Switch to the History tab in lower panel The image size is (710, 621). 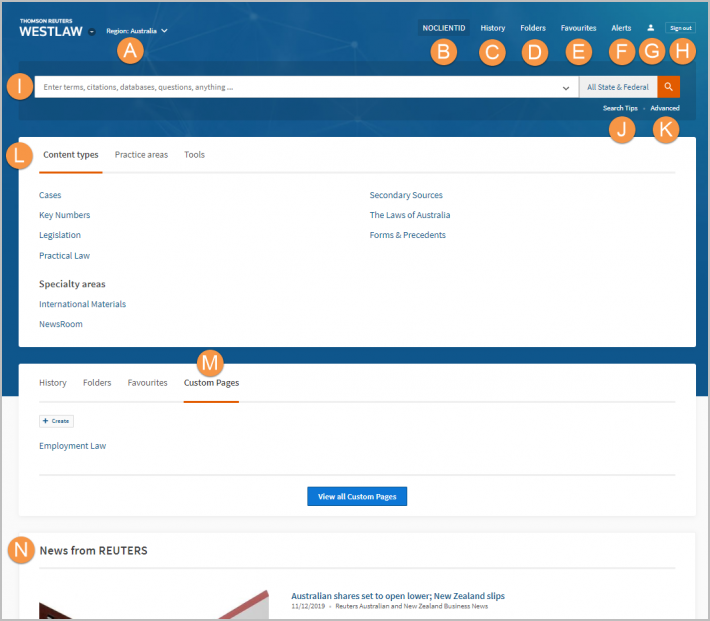(53, 383)
